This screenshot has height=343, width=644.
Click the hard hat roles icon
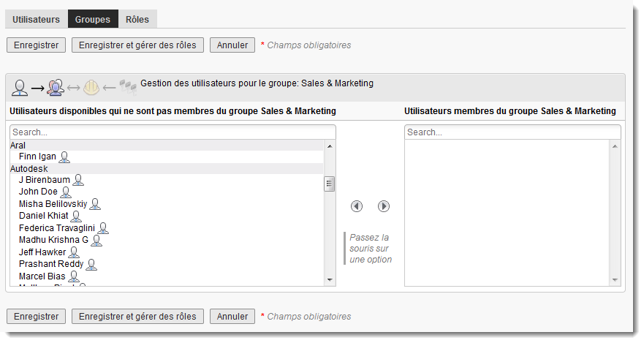click(91, 88)
